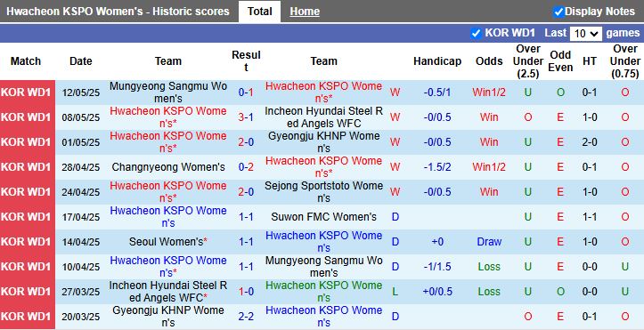Switch to the Home tab

(305, 12)
